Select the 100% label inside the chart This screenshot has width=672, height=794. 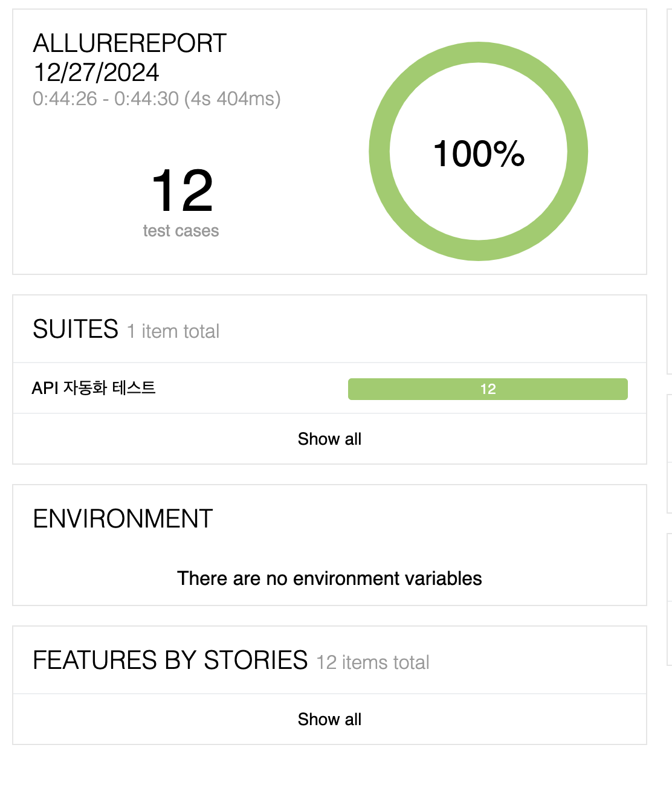click(x=479, y=153)
